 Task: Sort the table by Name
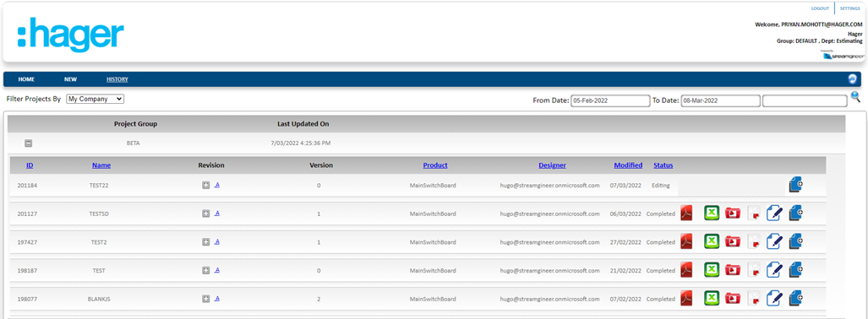(101, 165)
